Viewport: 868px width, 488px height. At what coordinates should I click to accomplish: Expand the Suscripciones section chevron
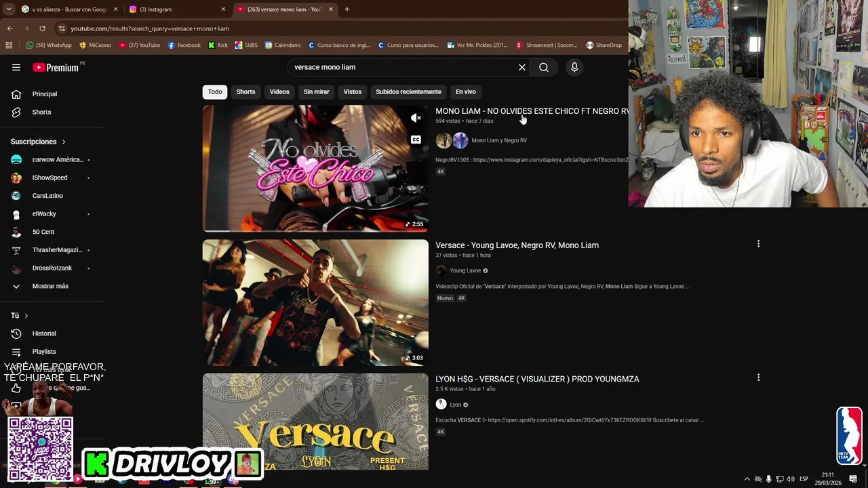(64, 142)
